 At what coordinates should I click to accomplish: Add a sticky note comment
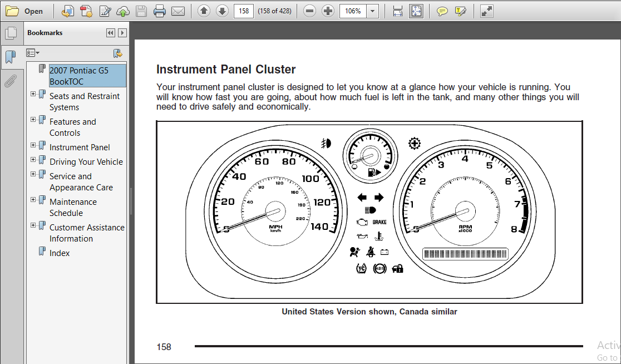coord(442,11)
